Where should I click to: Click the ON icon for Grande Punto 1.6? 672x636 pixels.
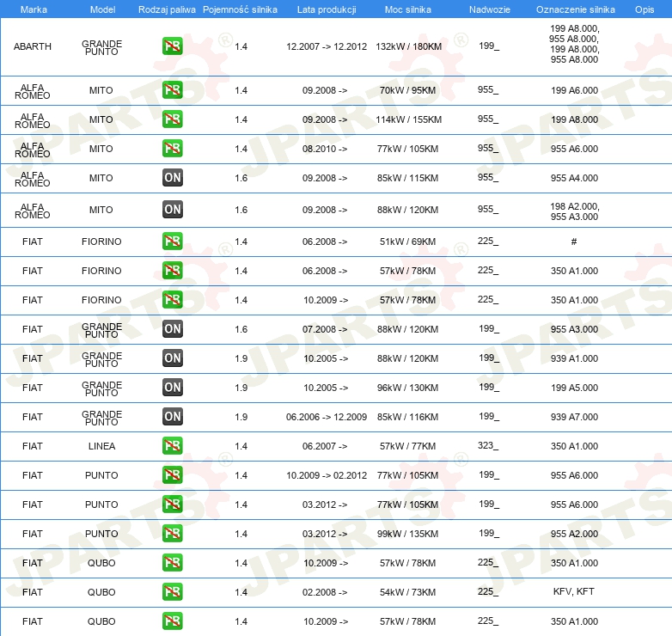point(172,328)
